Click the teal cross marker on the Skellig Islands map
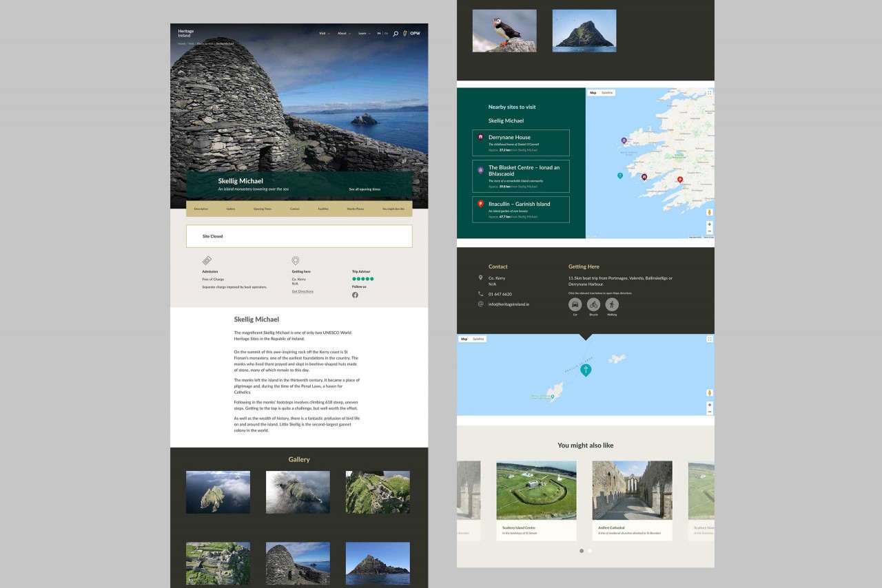882x588 pixels. (586, 370)
